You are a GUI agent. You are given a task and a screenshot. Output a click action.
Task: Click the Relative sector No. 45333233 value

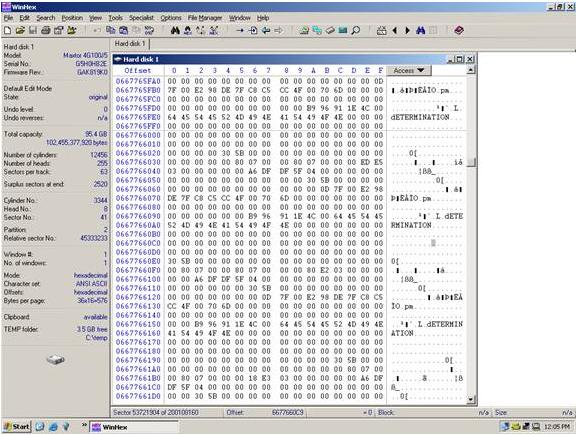coord(94,238)
